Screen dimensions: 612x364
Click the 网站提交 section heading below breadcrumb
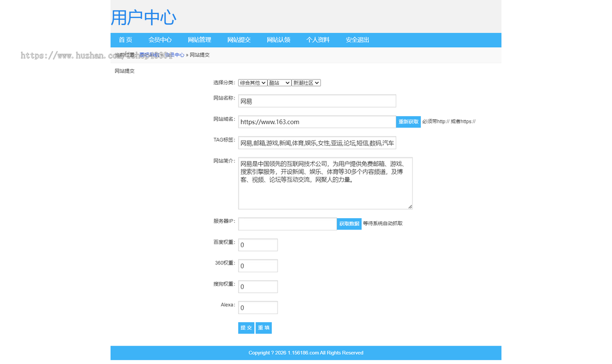pos(124,71)
